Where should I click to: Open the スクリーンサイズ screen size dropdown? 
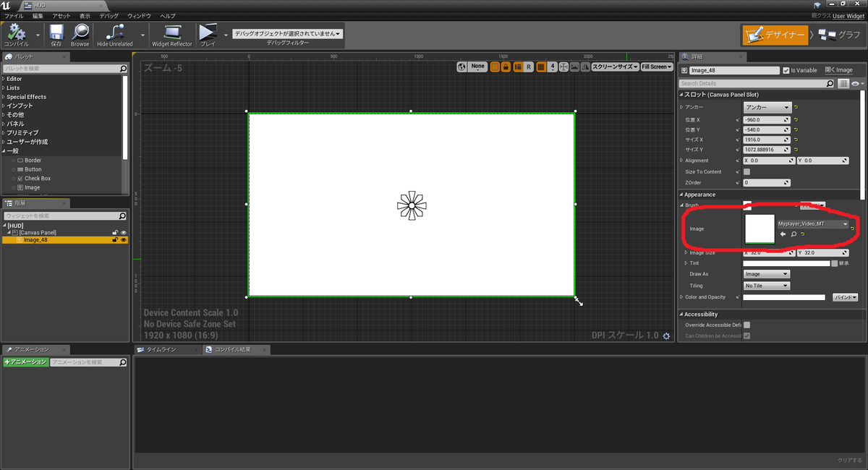tap(615, 67)
